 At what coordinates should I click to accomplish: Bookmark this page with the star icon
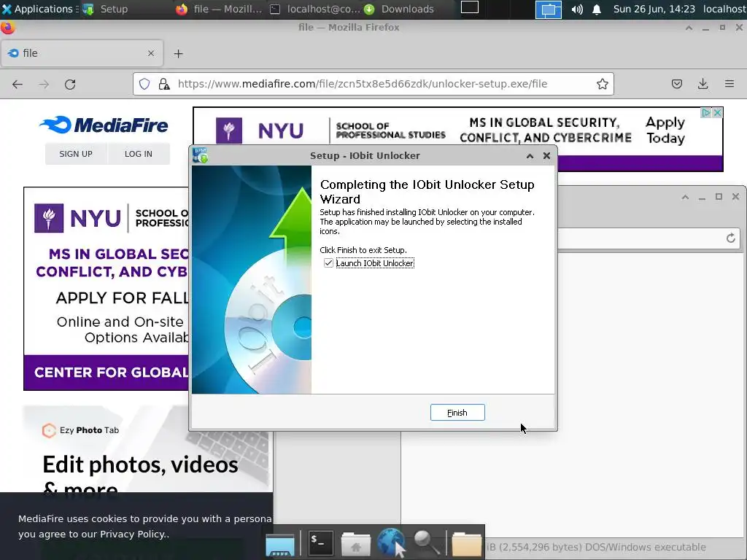[x=602, y=85]
